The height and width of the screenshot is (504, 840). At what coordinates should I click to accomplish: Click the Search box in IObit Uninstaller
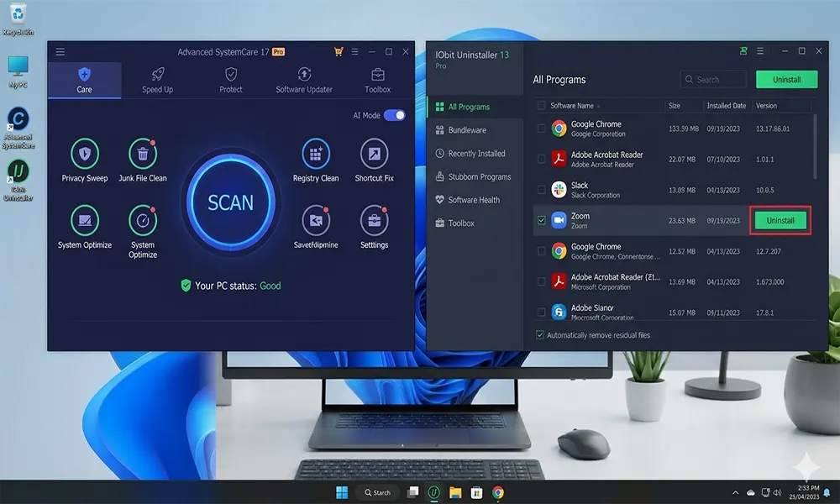(713, 79)
